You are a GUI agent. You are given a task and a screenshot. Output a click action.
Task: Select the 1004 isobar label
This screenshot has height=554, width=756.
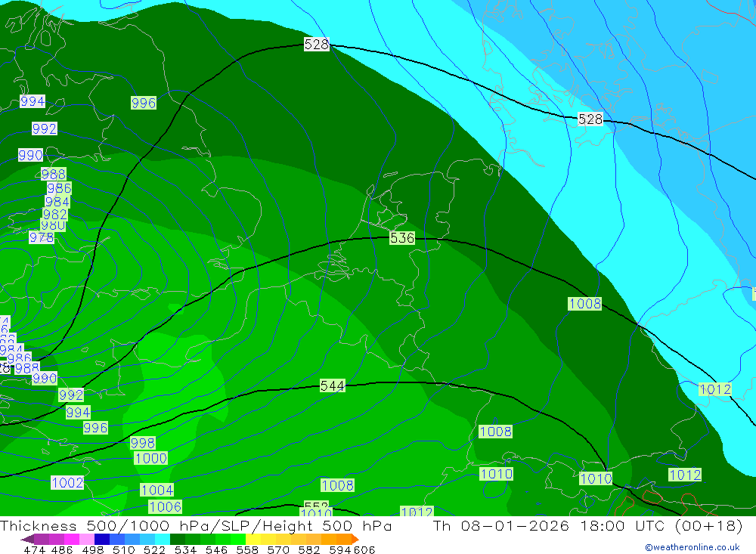pos(156,490)
